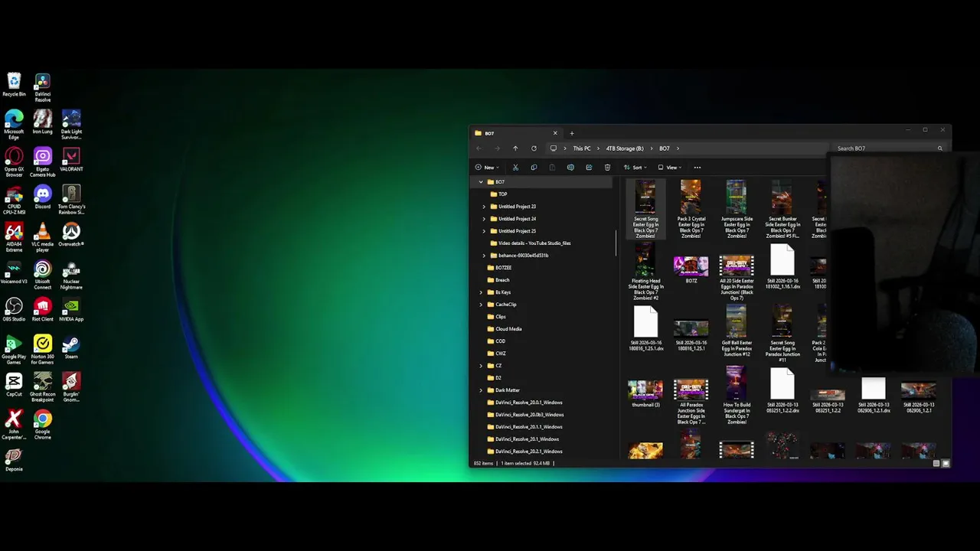Launch Opera GX Browser shortcut
Image resolution: width=980 pixels, height=551 pixels.
coord(14,163)
